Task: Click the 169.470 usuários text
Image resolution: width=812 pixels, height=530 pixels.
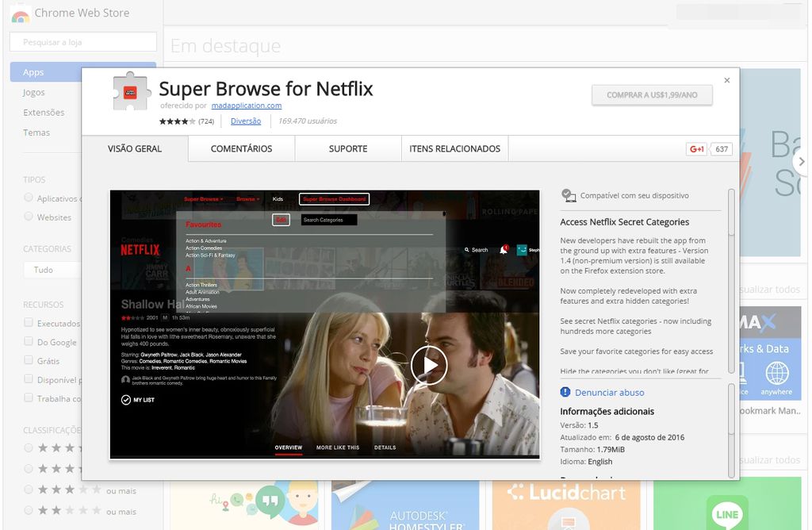Action: point(308,121)
